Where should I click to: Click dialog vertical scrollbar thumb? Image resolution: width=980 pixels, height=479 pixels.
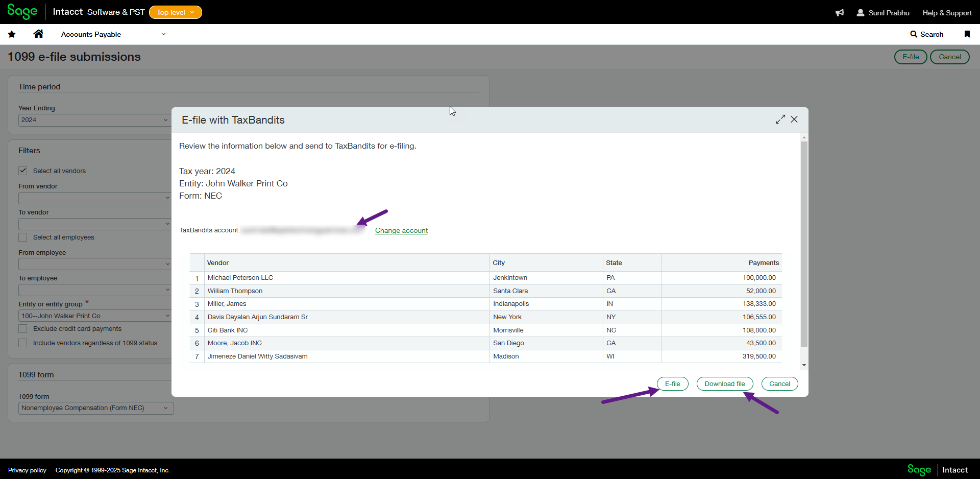(804, 244)
